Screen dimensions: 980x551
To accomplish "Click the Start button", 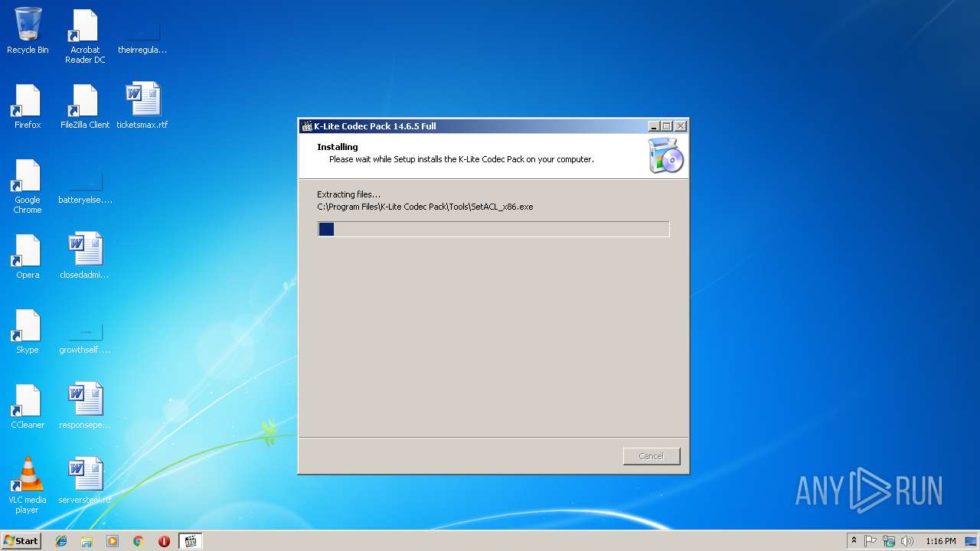I will click(x=21, y=541).
